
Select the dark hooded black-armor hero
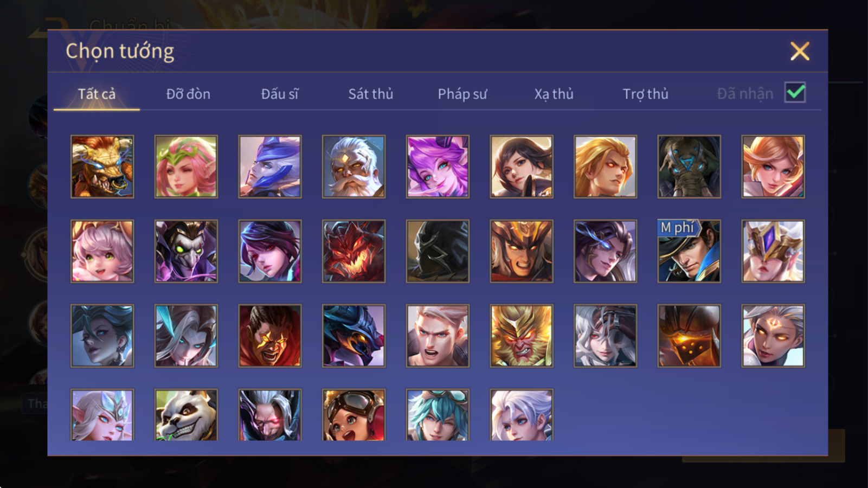tap(438, 251)
